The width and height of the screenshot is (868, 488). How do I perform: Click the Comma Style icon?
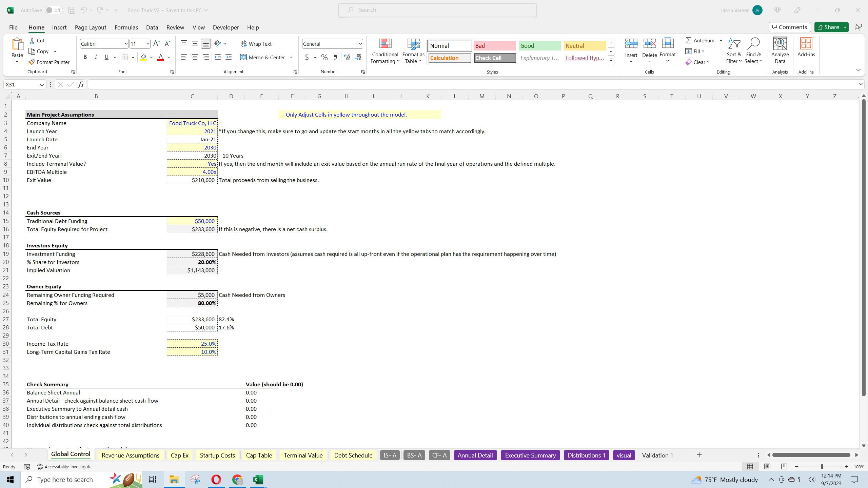coord(335,57)
